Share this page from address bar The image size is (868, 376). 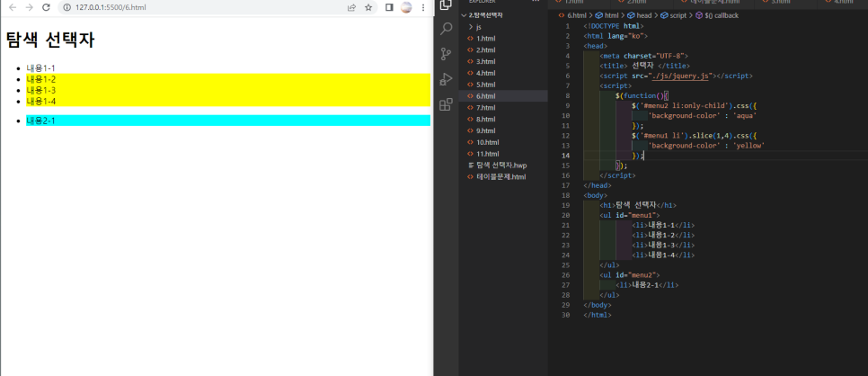(351, 8)
